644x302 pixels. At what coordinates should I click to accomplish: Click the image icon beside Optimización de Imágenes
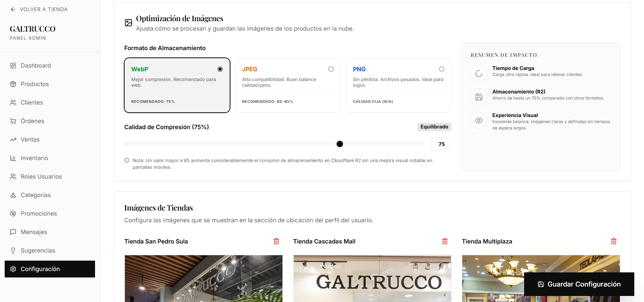pyautogui.click(x=128, y=23)
